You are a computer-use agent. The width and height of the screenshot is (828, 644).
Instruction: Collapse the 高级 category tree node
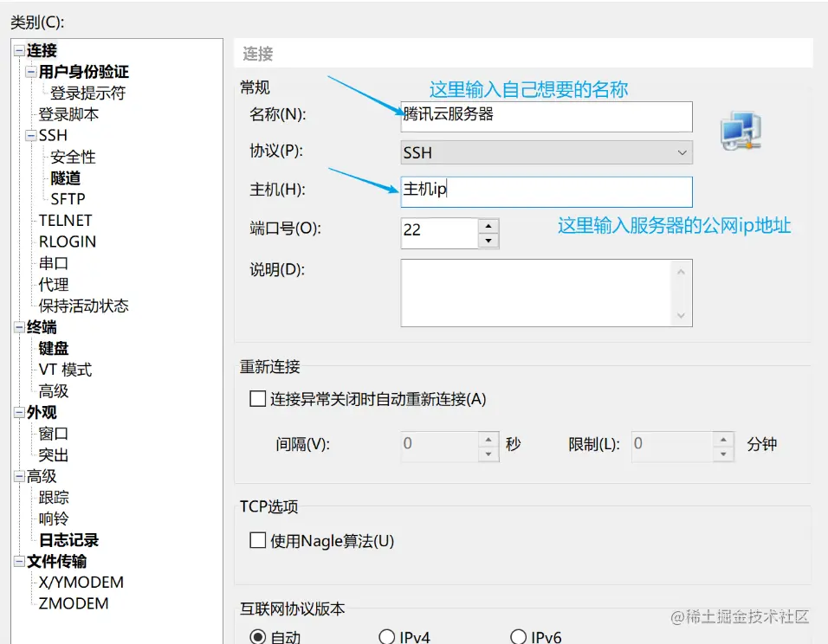pyautogui.click(x=19, y=476)
